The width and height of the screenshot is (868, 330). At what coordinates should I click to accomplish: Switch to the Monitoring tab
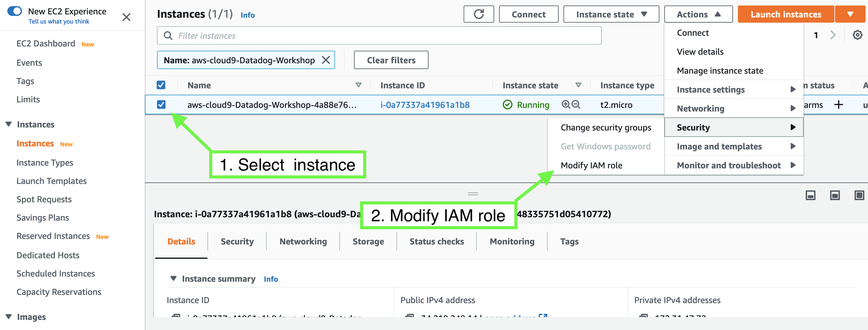click(512, 241)
